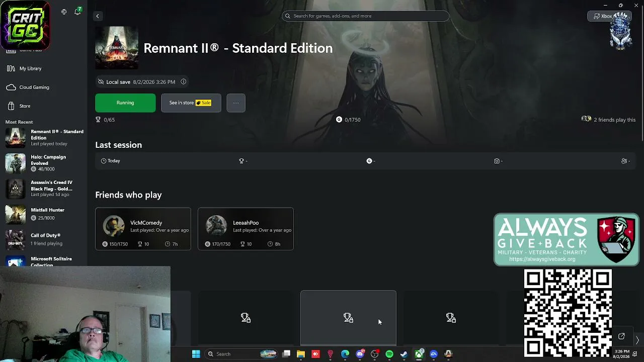This screenshot has height=362, width=644.
Task: Click the Local save info icon
Action: click(x=184, y=81)
